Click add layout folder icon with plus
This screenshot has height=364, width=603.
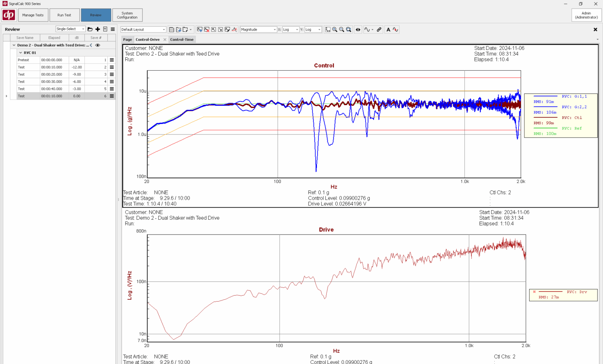(179, 29)
